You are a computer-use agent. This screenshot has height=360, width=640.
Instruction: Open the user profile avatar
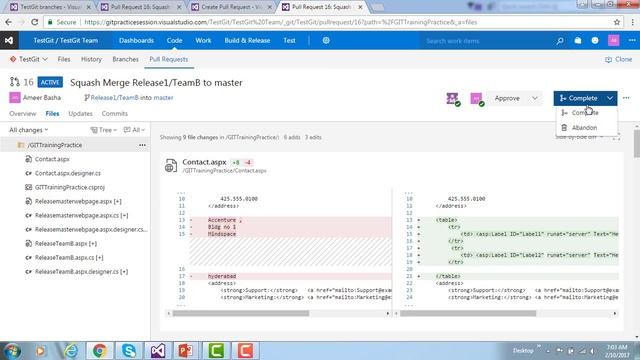tap(613, 40)
